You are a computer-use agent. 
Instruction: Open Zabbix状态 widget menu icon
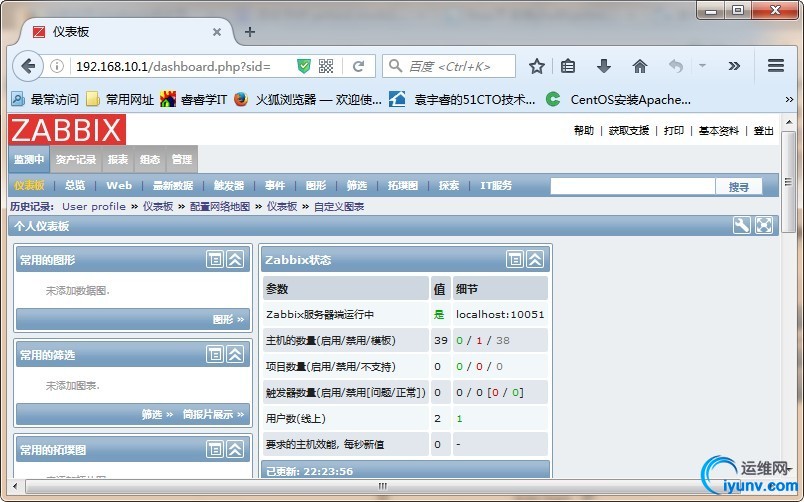tap(515, 259)
